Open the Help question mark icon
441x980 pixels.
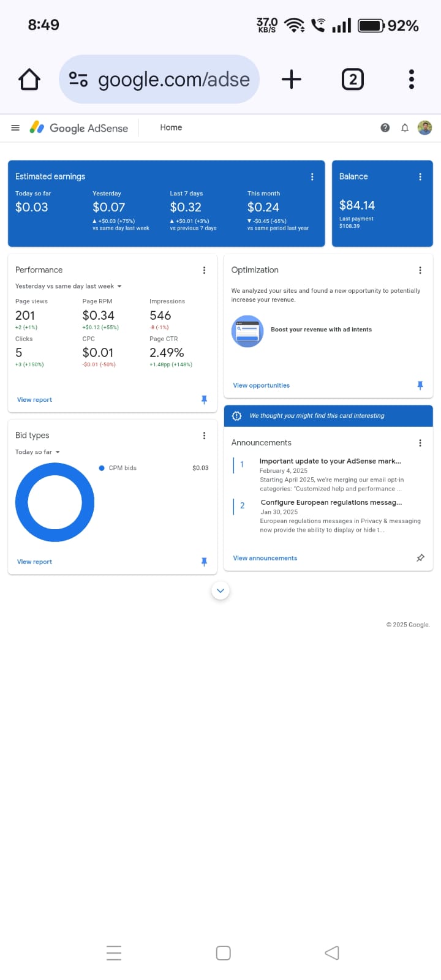385,127
